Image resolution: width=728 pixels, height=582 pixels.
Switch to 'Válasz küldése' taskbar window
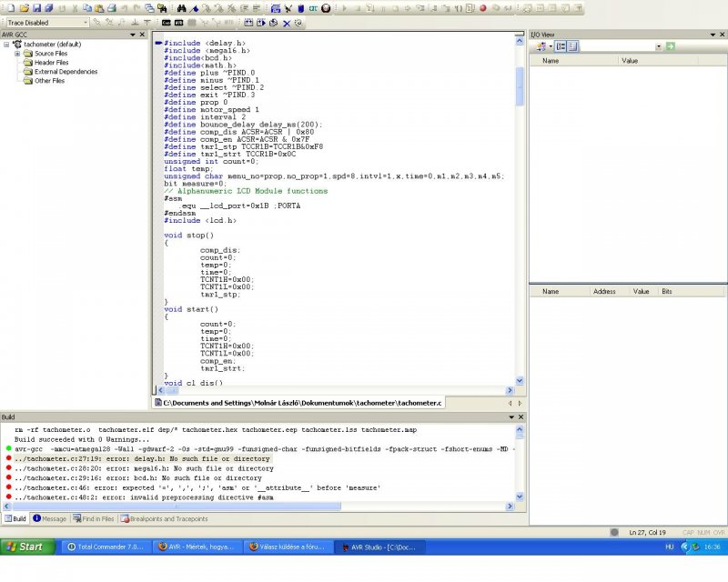287,547
